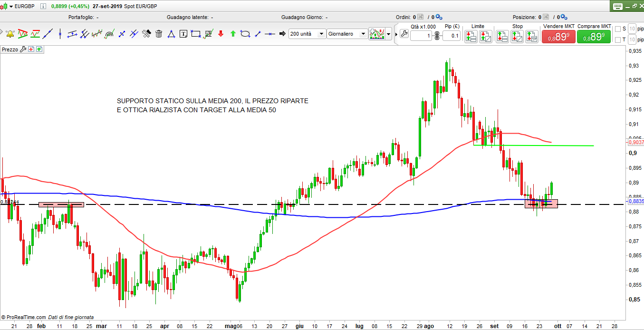644x330 pixels.
Task: Click the alarm bell alert icon
Action: [10, 34]
